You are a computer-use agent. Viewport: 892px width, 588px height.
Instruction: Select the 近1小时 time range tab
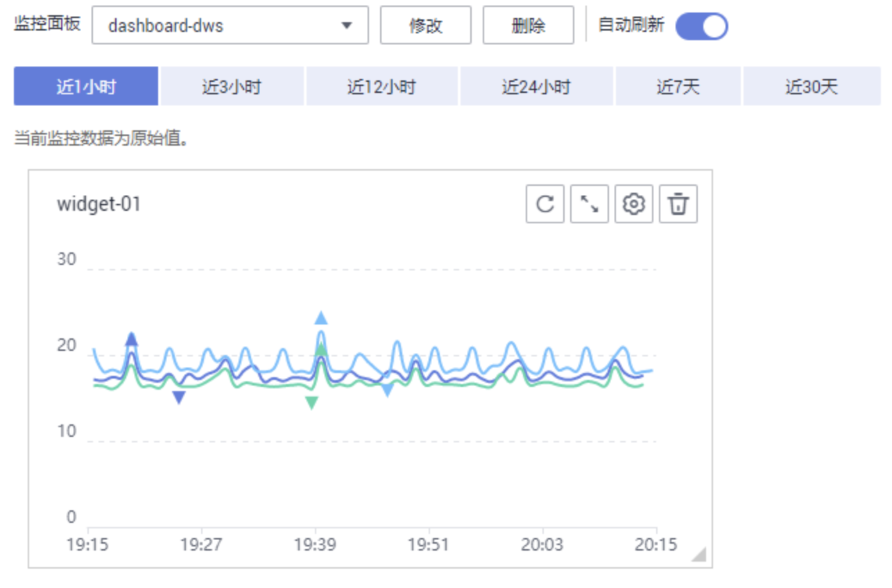pyautogui.click(x=86, y=87)
